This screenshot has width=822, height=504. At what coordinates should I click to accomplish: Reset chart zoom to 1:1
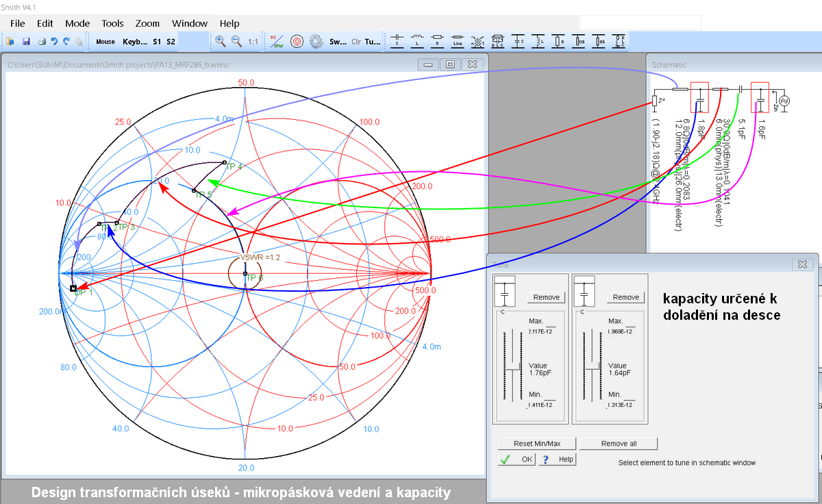252,41
